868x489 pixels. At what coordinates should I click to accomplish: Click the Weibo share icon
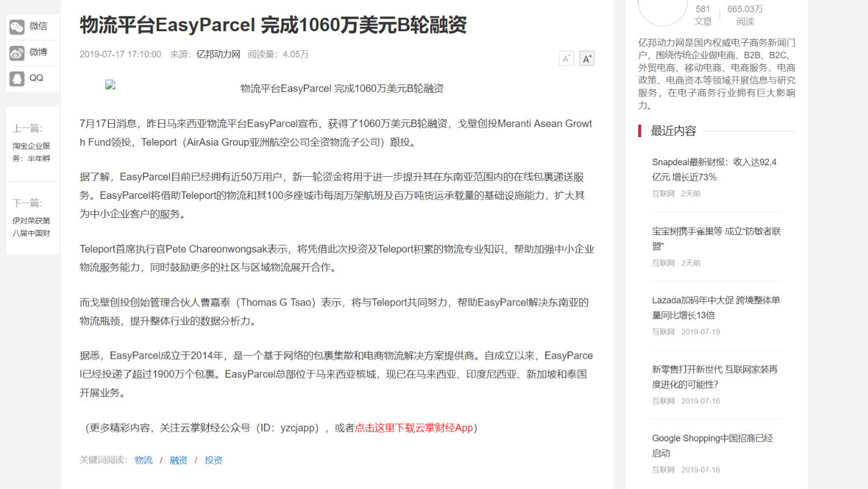point(17,53)
